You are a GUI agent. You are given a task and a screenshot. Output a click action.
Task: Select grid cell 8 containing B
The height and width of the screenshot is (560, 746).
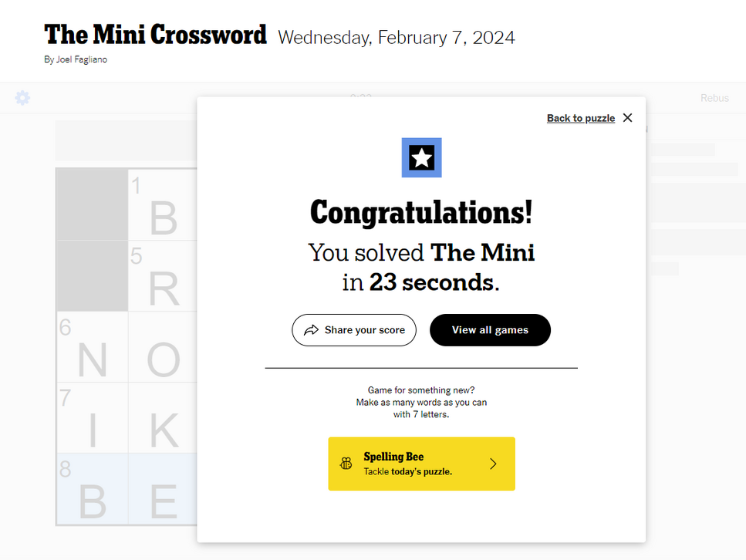[x=92, y=488]
